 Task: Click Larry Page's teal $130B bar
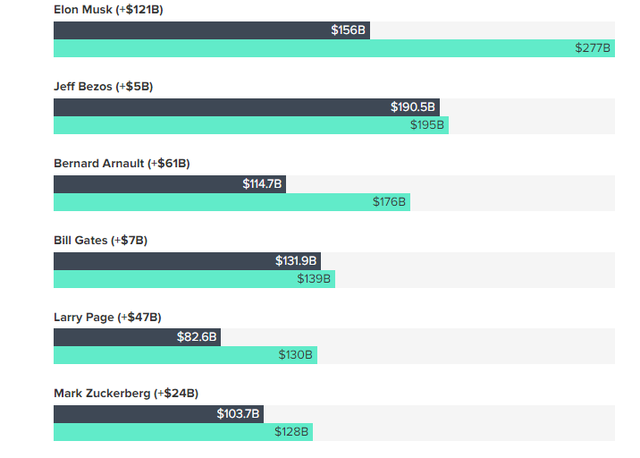click(x=185, y=355)
